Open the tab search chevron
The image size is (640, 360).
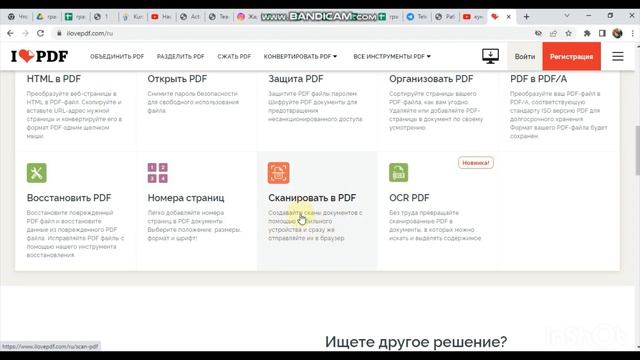click(567, 16)
